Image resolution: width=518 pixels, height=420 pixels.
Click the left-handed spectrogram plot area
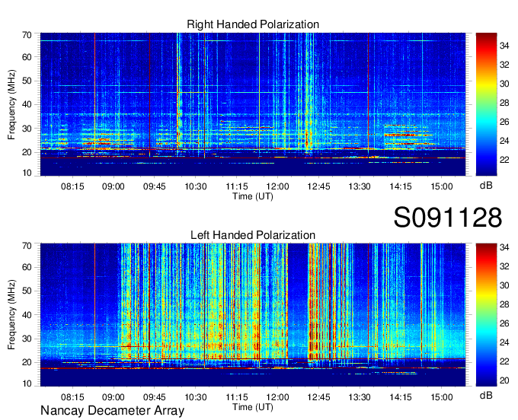(x=253, y=314)
